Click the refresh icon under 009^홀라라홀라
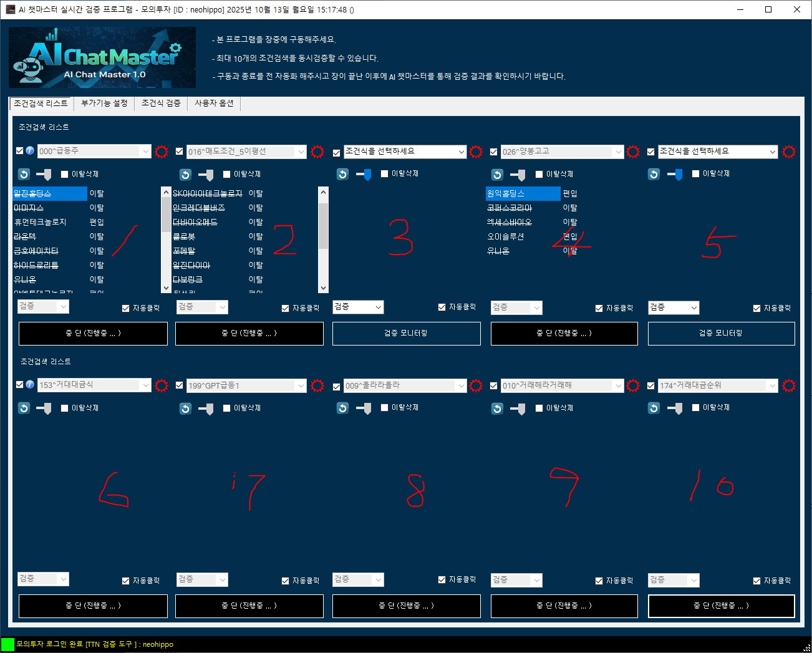The height and width of the screenshot is (653, 812). (342, 408)
